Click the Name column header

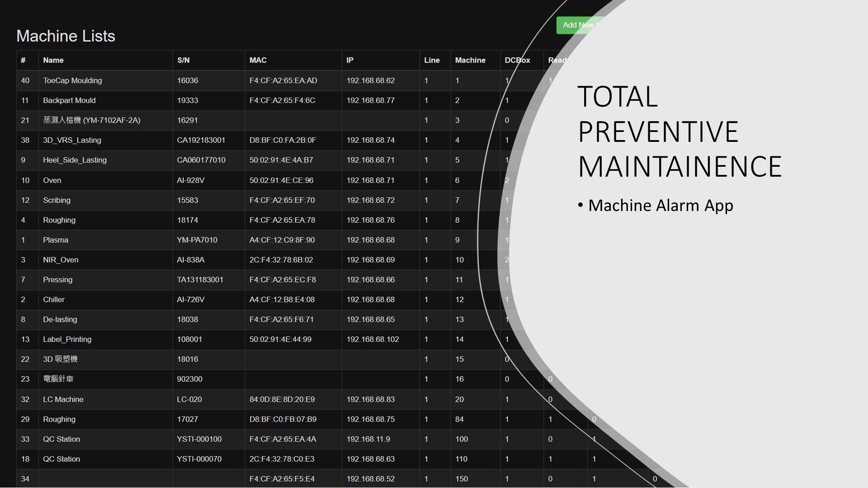[x=53, y=60]
